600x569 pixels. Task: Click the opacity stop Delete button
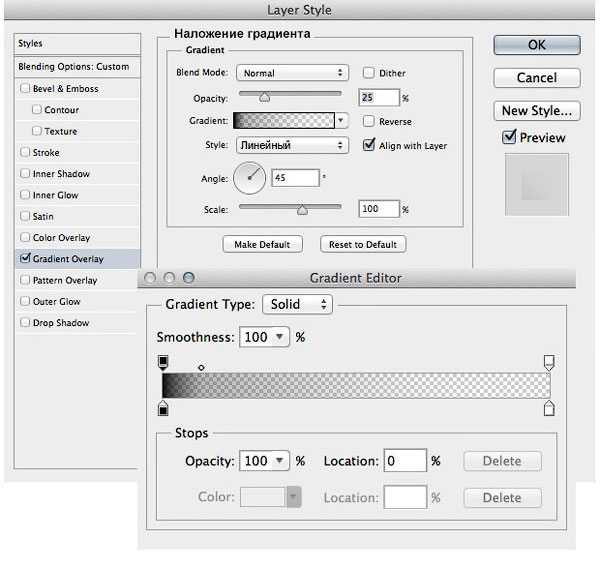(502, 461)
